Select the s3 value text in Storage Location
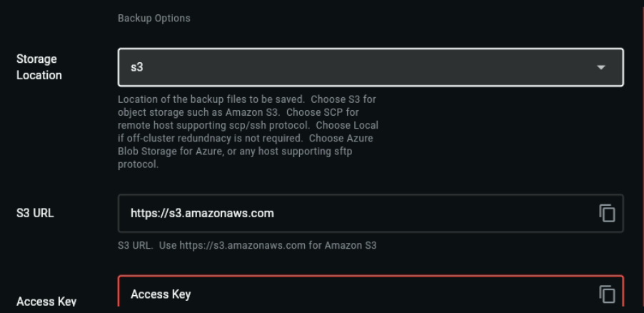Viewport: 644px width, 313px height. pyautogui.click(x=137, y=67)
